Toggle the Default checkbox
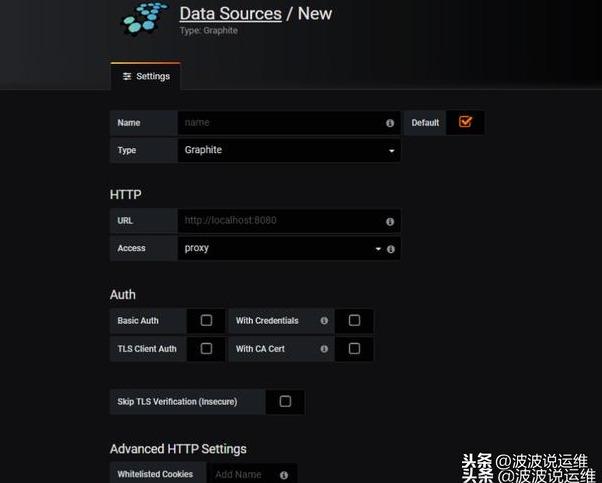Viewport: 602px width, 483px height. [465, 122]
